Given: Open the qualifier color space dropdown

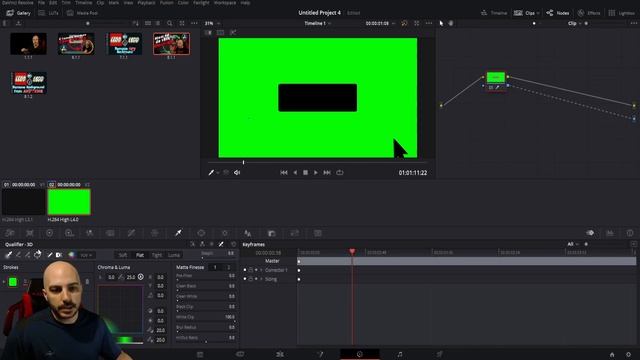Looking at the screenshot, I should coord(86,255).
